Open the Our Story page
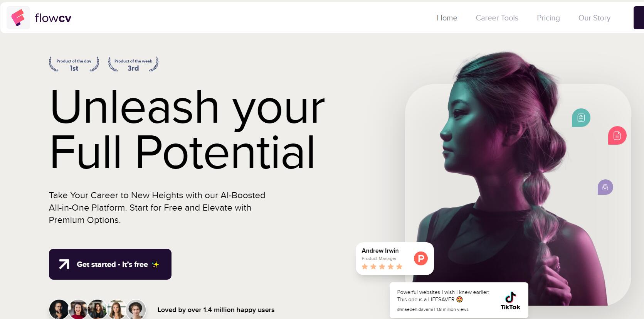The height and width of the screenshot is (319, 644). point(594,18)
